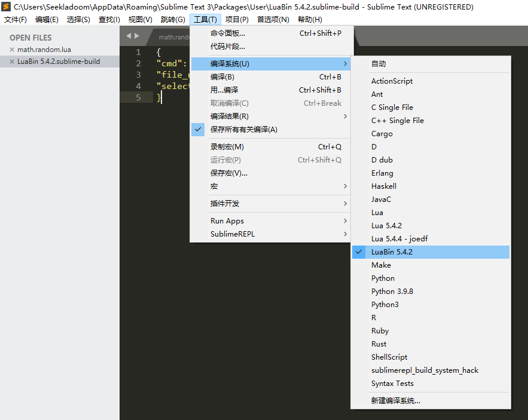Open the 跳转(G) menu
The height and width of the screenshot is (420, 528).
click(x=173, y=20)
